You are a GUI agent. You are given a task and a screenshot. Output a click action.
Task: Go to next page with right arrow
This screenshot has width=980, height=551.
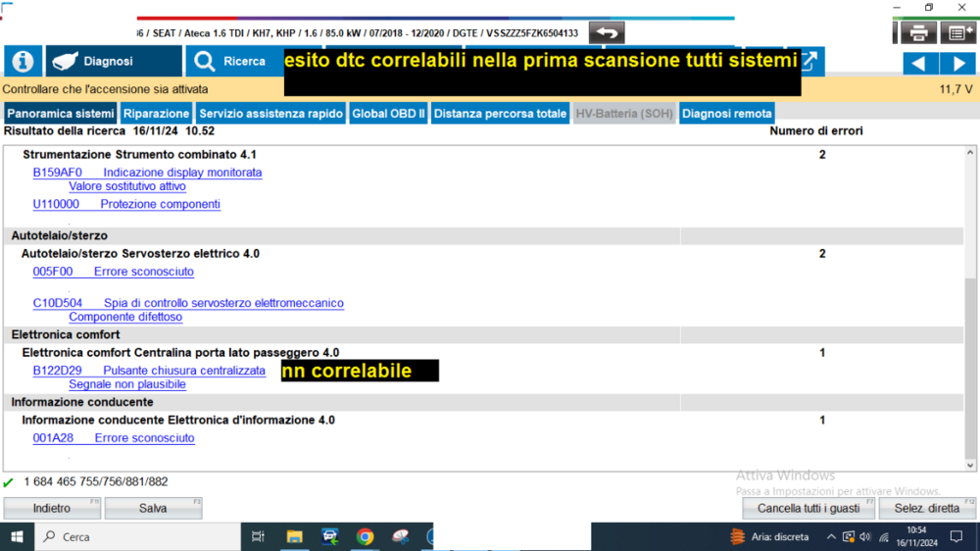click(x=958, y=63)
